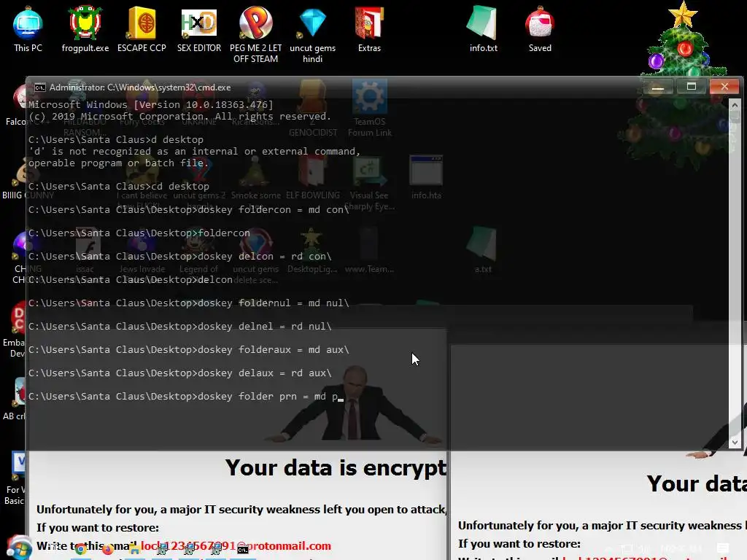This screenshot has height=560, width=747.
Task: Select the ELF BOWLING desktop icon
Action: click(312, 177)
